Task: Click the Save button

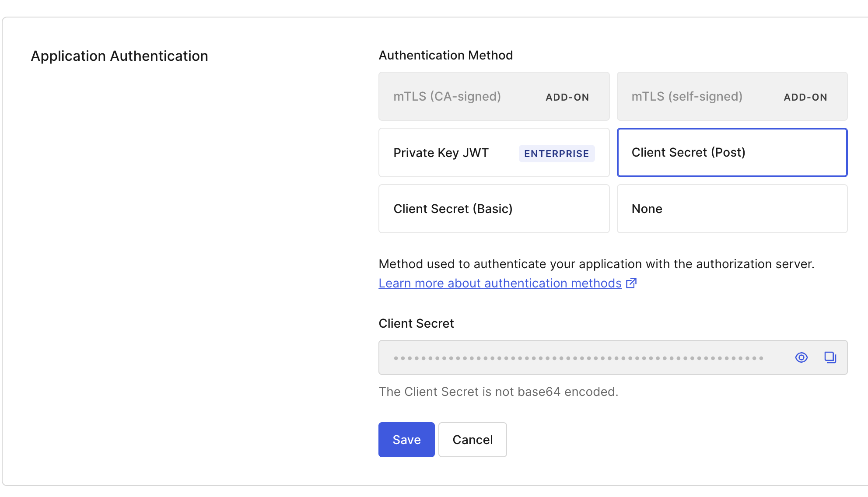Action: (406, 440)
